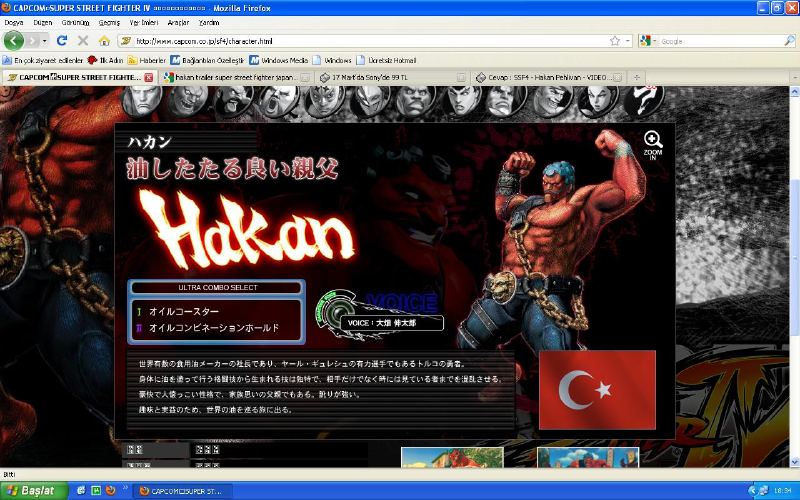800x500 pixels.
Task: Open the Windows bookmark in bookmarks toolbar
Action: point(332,60)
